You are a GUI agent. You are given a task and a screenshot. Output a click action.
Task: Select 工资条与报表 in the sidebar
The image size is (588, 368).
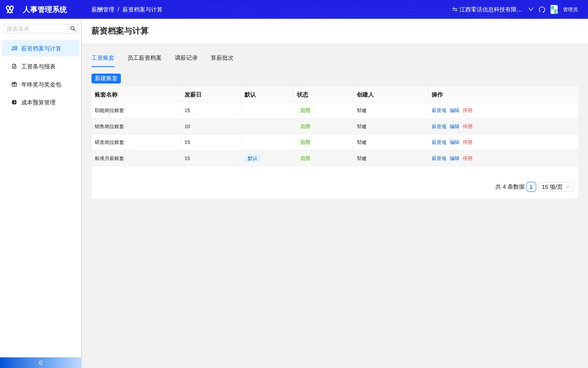point(40,66)
